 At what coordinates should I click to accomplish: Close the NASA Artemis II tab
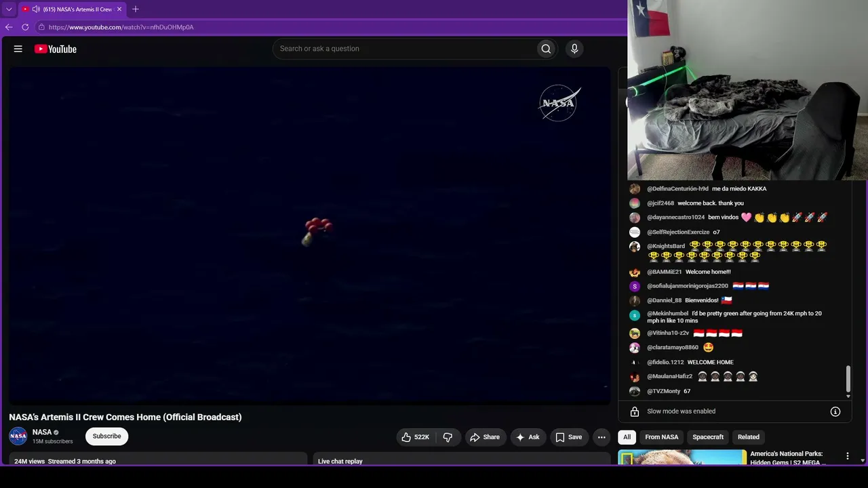[119, 9]
